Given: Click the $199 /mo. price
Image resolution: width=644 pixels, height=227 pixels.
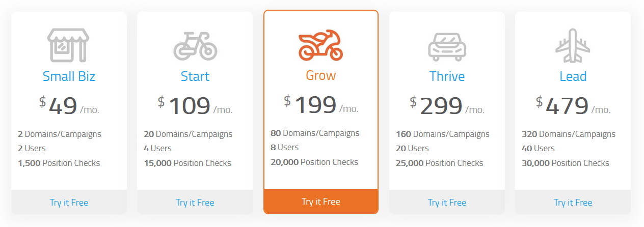Looking at the screenshot, I should tap(321, 105).
